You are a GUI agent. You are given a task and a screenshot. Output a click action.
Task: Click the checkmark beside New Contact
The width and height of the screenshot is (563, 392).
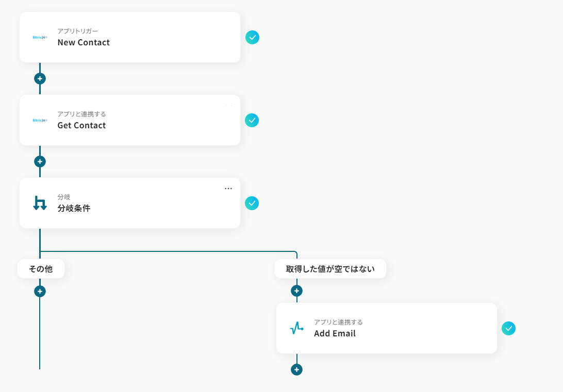253,37
